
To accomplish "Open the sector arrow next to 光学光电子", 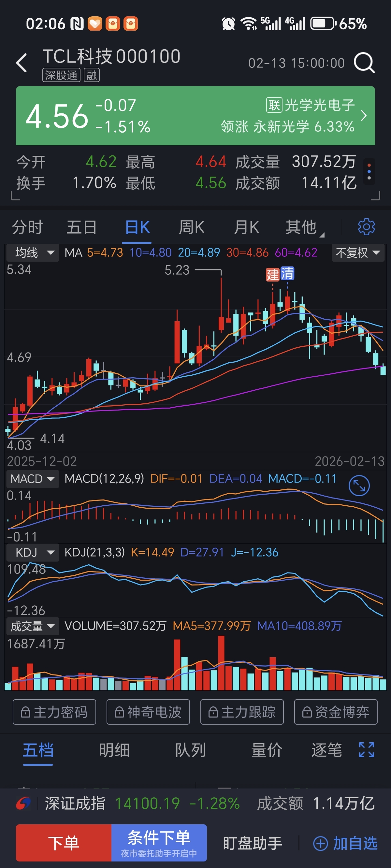I will 364,116.
